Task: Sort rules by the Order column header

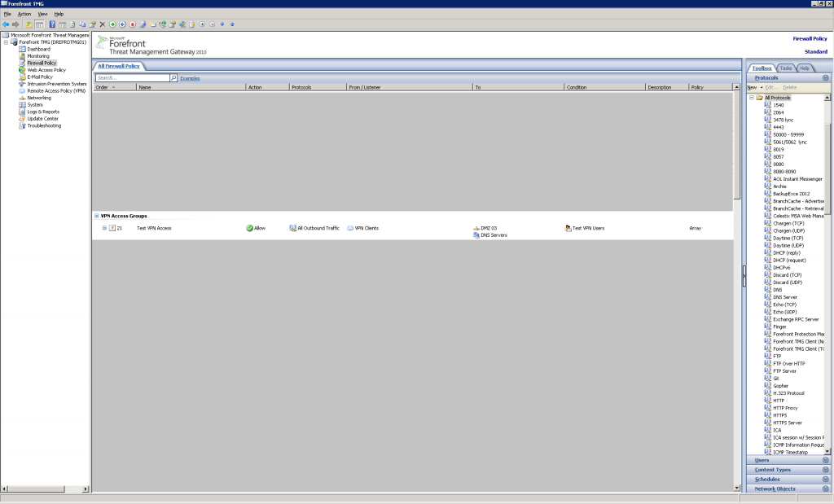Action: tap(115, 87)
